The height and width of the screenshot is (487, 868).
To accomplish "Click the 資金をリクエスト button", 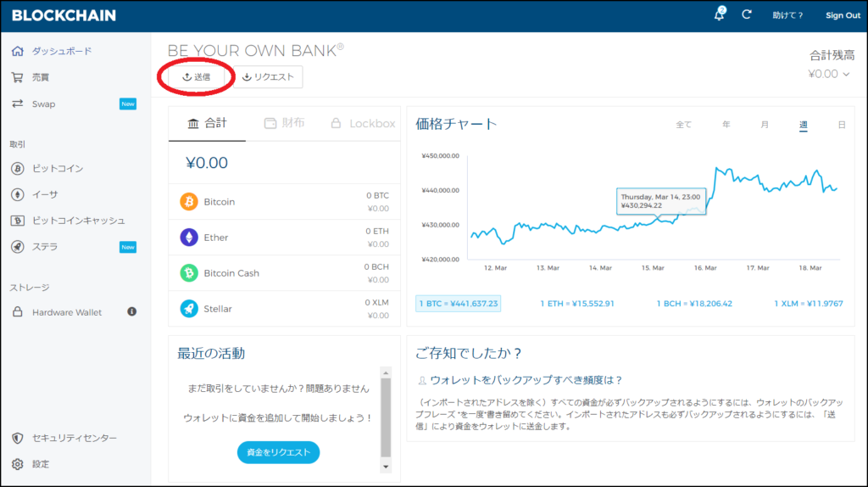I will click(x=278, y=453).
